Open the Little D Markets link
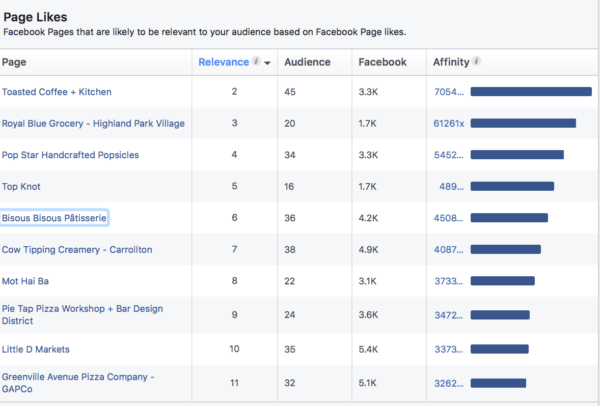This screenshot has width=600, height=406. [36, 349]
